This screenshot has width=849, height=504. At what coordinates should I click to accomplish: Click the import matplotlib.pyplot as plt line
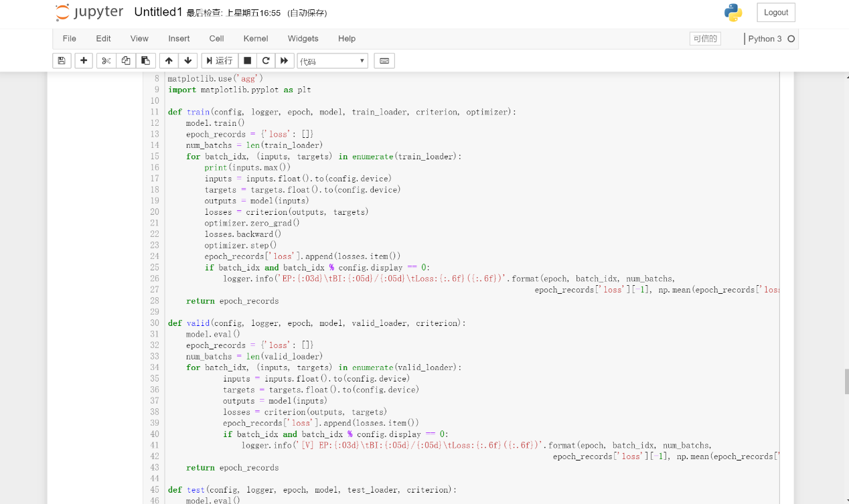(239, 90)
